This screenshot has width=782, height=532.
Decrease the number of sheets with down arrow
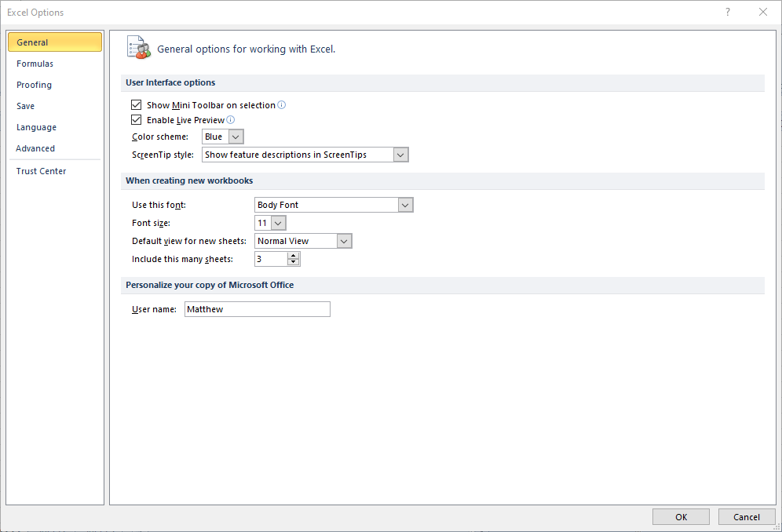click(294, 262)
